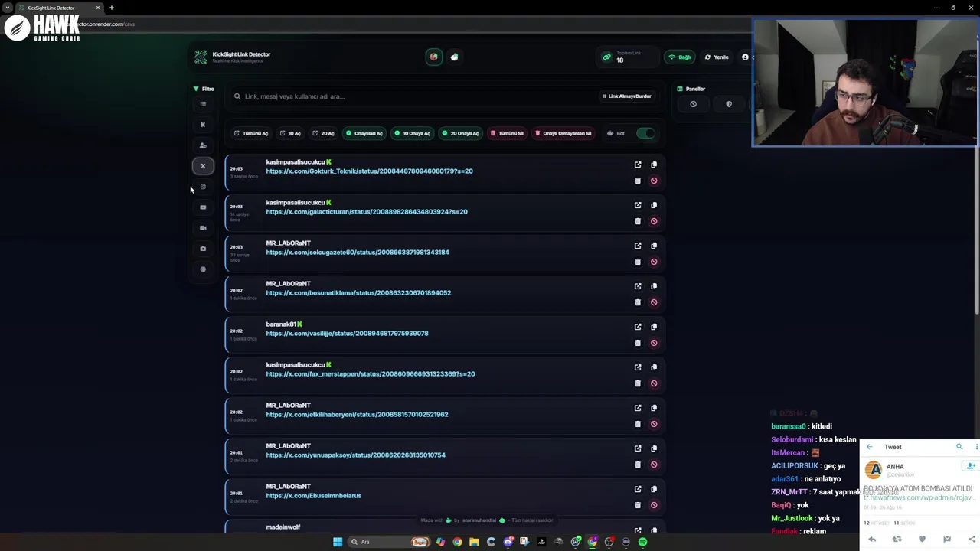
Task: Click the KickSight logo icon
Action: pyautogui.click(x=201, y=57)
